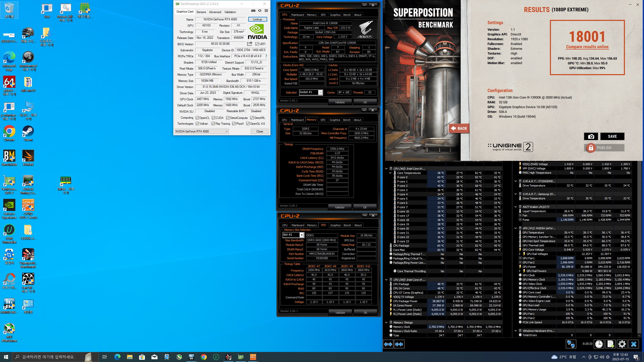Screen dimensions: 644x362
Task: Open the GPU-Z hamburger menu
Action: 266,11
